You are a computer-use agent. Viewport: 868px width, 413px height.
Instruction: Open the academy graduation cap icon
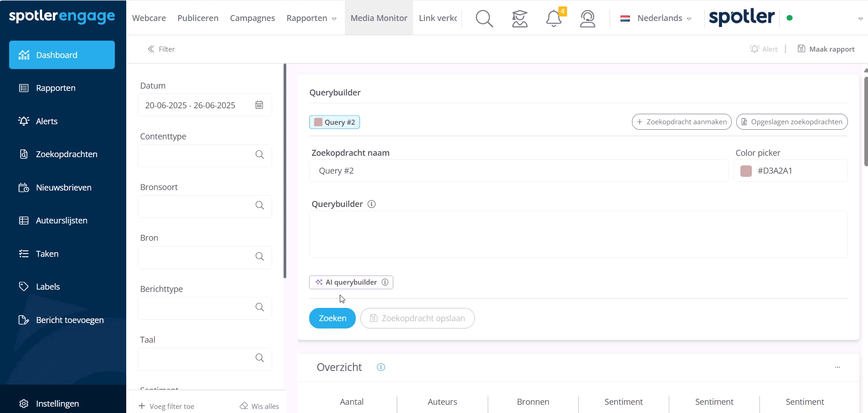(520, 18)
